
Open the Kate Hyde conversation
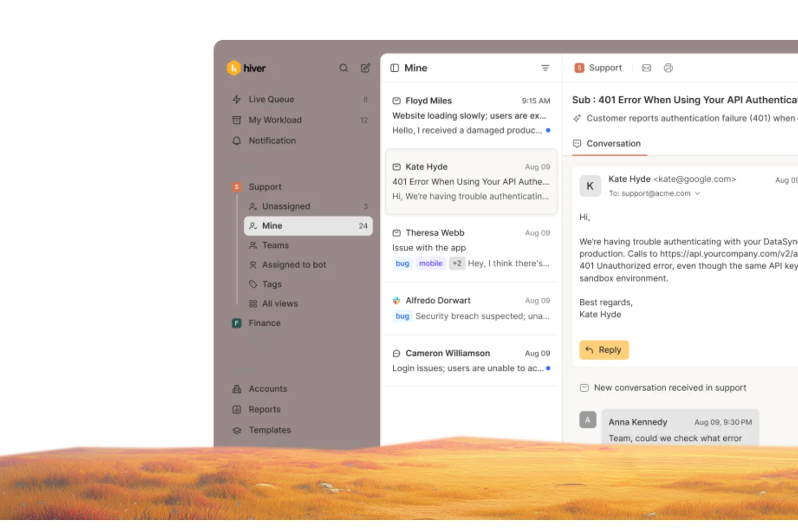point(471,181)
